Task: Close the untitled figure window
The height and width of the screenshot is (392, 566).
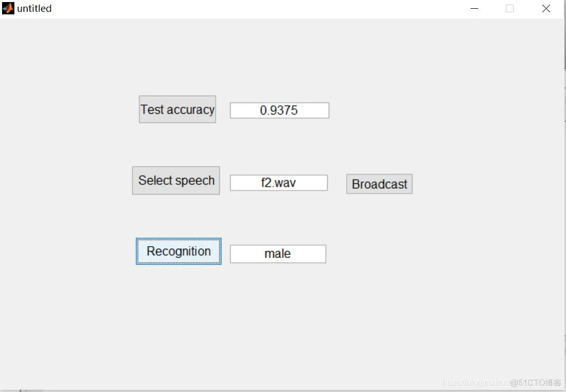Action: [x=545, y=8]
